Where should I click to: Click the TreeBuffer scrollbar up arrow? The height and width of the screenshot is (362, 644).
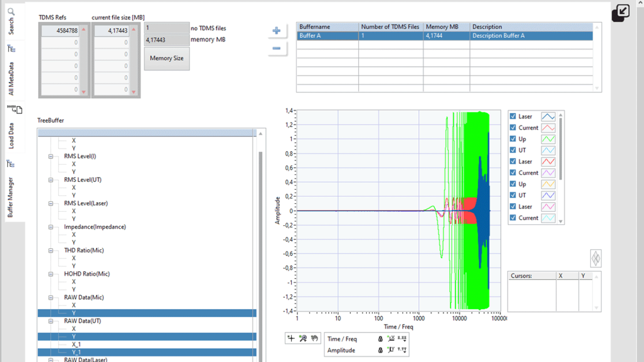point(260,134)
